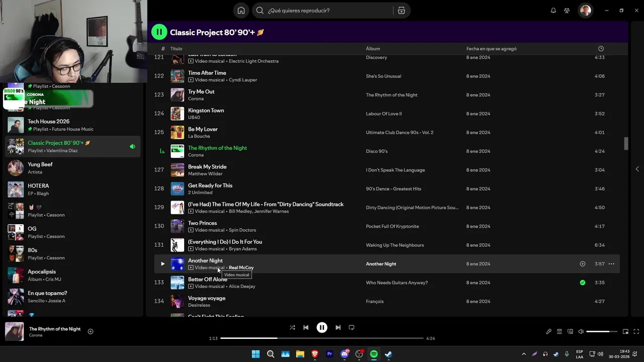Viewport: 644px width, 362px height.
Task: Pause playback with white center button
Action: click(x=322, y=327)
